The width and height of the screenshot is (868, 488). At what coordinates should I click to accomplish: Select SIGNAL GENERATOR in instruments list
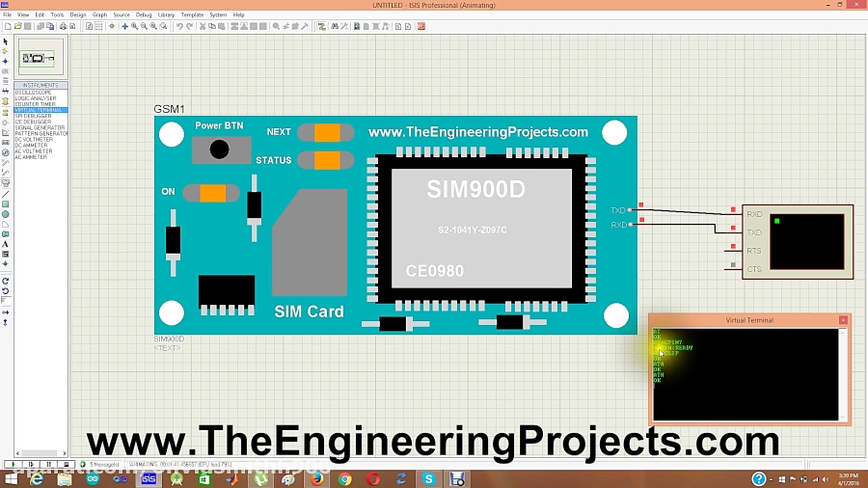(x=41, y=127)
